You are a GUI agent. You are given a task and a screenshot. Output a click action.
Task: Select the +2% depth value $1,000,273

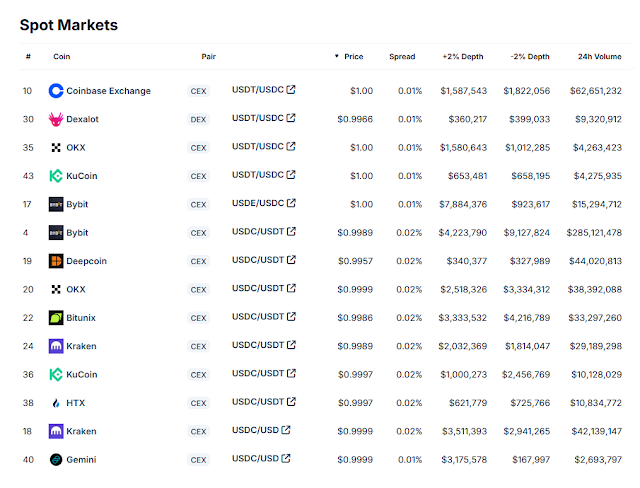pos(464,375)
